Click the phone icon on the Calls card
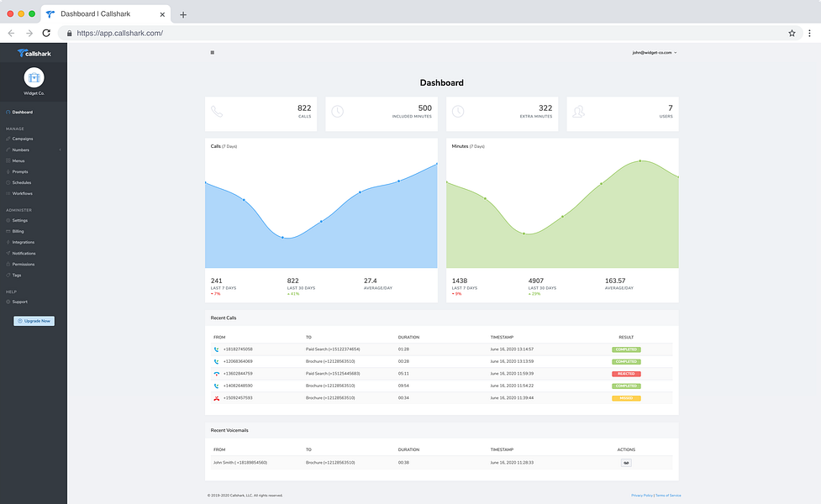The image size is (821, 504). 217,112
